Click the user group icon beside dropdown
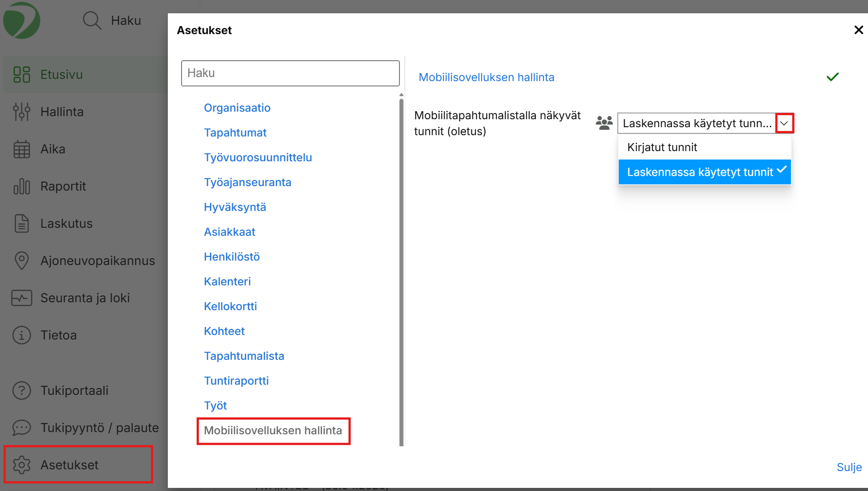The image size is (868, 491). coord(604,123)
